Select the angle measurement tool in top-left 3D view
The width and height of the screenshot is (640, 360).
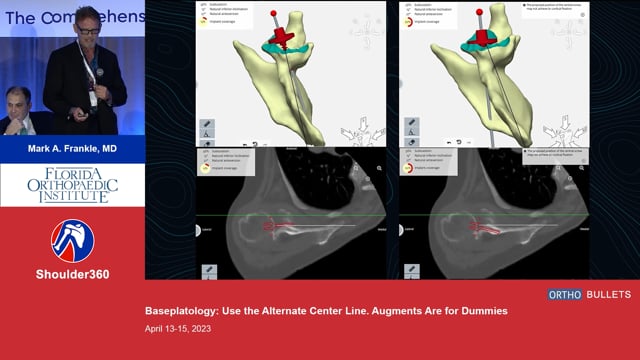click(207, 133)
